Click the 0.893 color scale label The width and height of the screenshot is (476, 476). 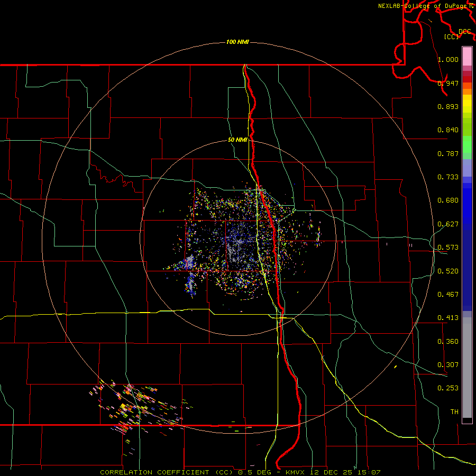pos(448,106)
